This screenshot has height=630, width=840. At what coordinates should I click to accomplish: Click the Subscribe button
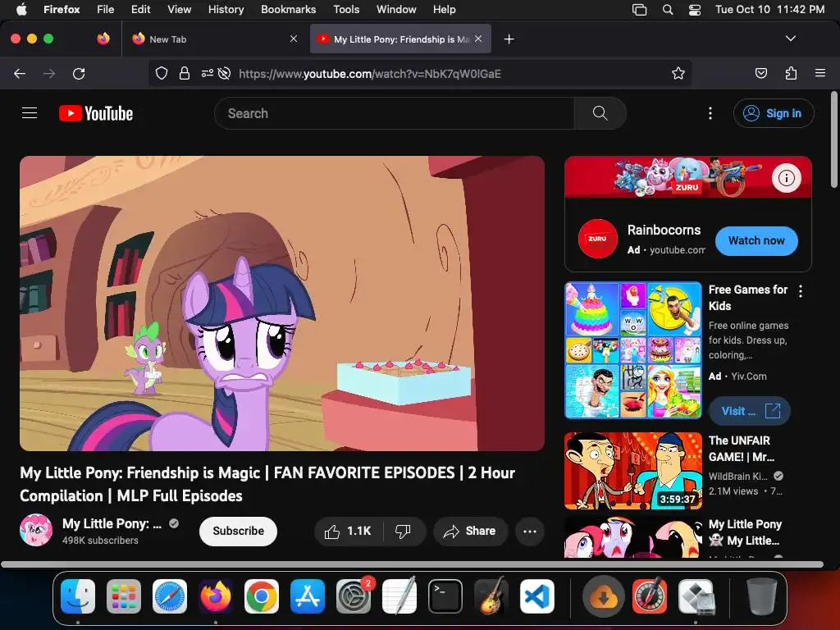tap(239, 531)
